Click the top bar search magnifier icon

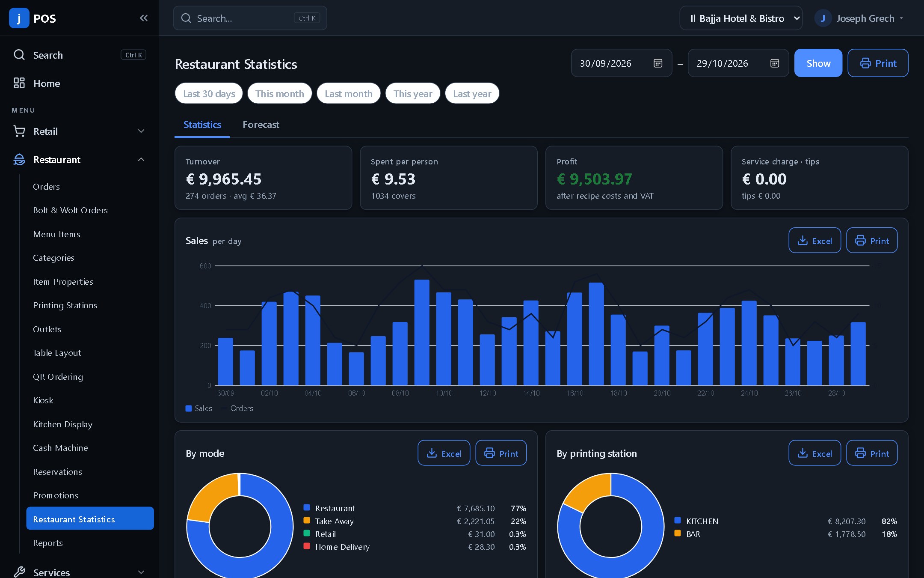point(186,18)
